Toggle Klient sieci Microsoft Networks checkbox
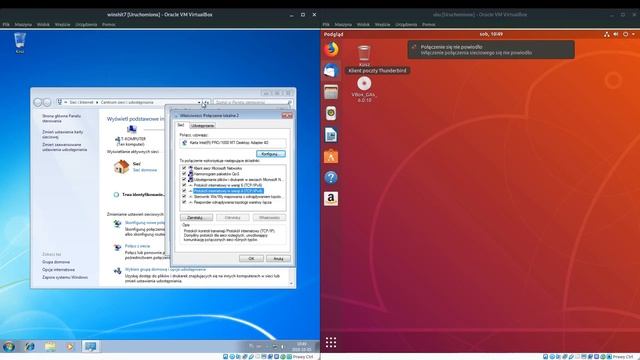This screenshot has width=640, height=360. [184, 168]
